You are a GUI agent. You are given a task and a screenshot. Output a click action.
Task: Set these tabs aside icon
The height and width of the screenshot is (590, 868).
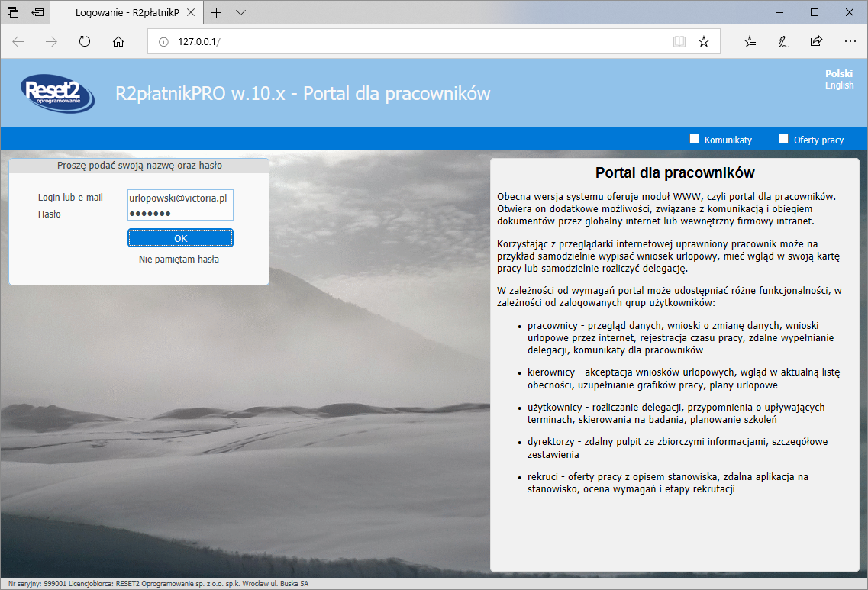point(37,12)
